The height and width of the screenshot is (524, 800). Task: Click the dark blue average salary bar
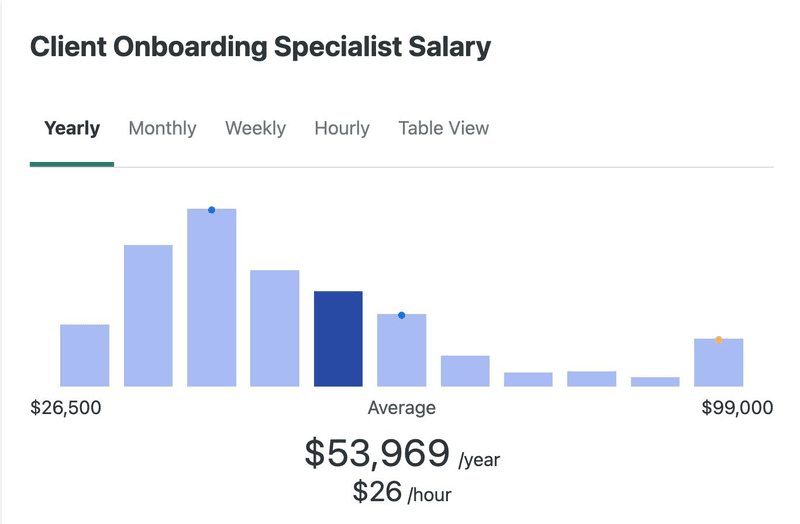click(x=338, y=338)
